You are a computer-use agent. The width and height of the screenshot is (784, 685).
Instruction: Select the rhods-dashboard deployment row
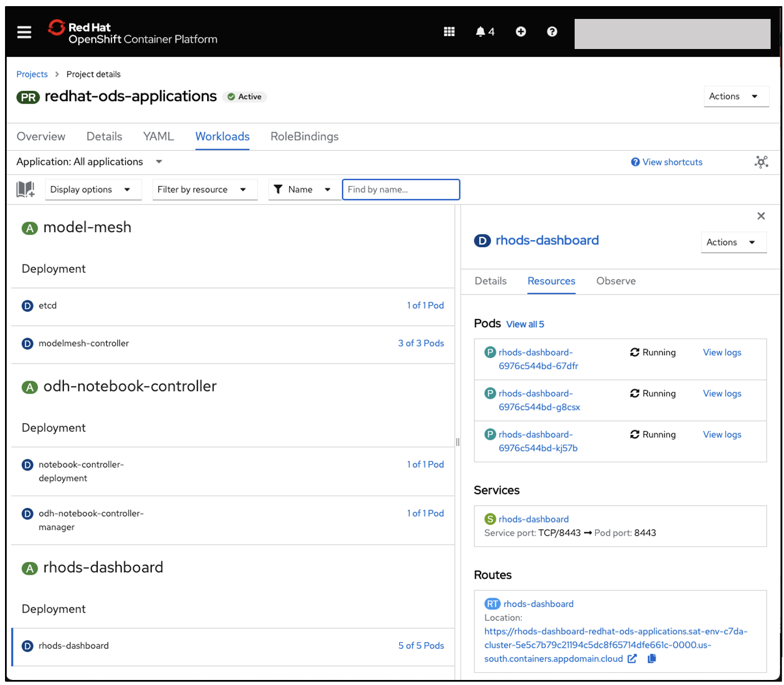(x=233, y=646)
